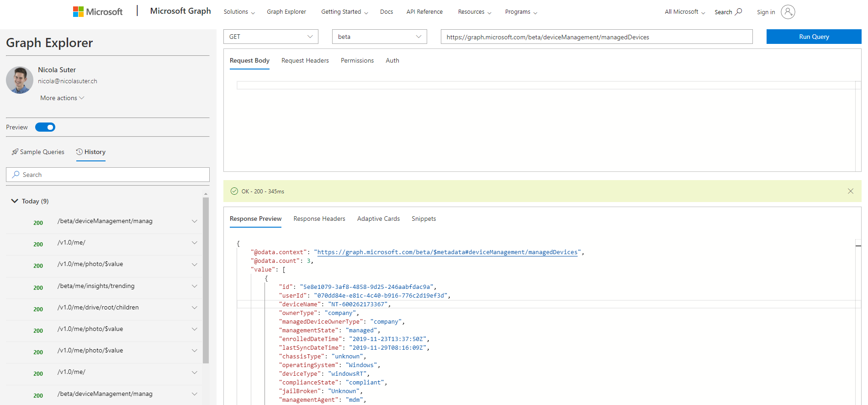The height and width of the screenshot is (405, 868).
Task: Expand the /v1.0/me/drive/root/children entry chevron
Action: pyautogui.click(x=194, y=308)
